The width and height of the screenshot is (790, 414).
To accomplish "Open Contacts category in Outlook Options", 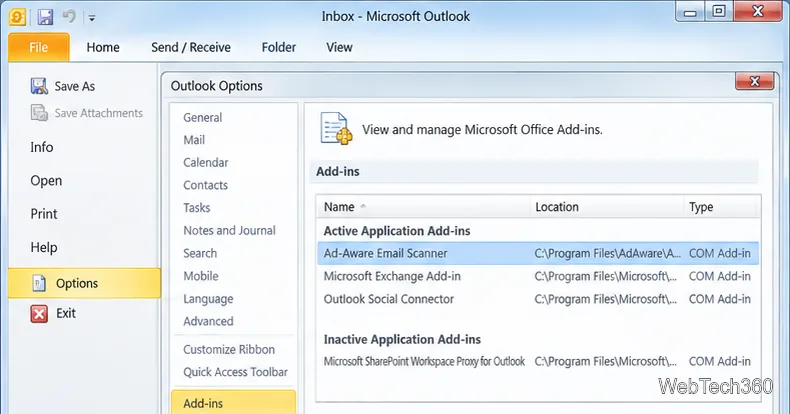I will click(x=206, y=185).
